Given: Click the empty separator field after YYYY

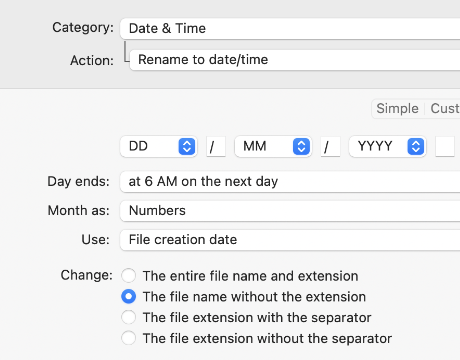Looking at the screenshot, I should click(x=445, y=147).
